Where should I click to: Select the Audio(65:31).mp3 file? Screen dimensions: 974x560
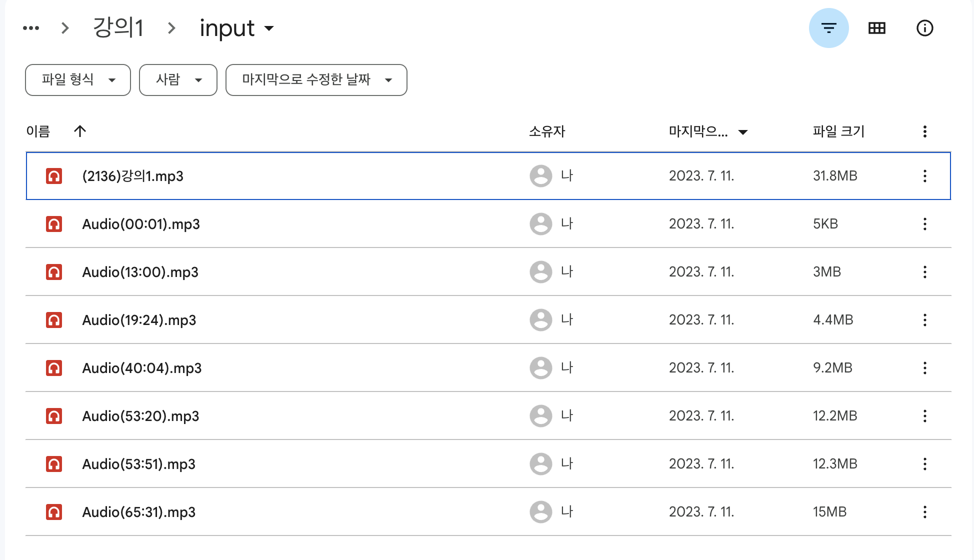(x=138, y=512)
